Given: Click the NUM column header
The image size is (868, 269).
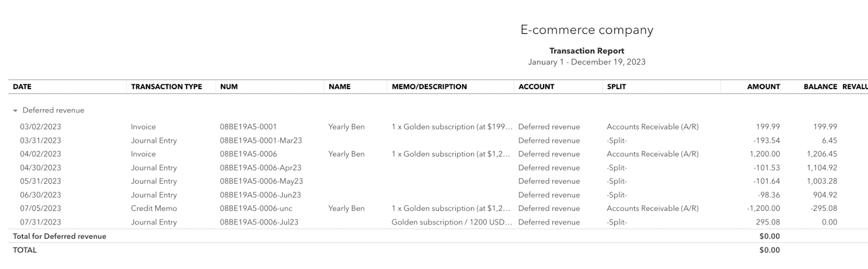Looking at the screenshot, I should point(229,86).
